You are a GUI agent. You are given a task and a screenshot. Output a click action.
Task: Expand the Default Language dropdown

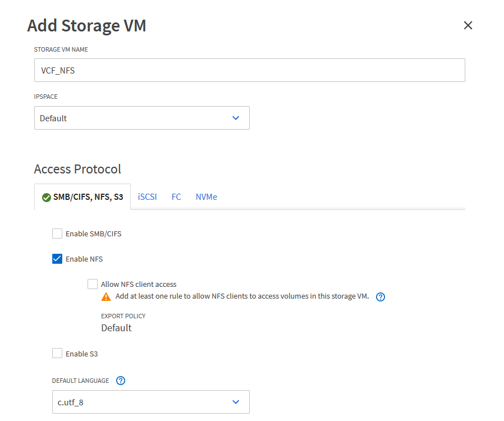coord(150,402)
